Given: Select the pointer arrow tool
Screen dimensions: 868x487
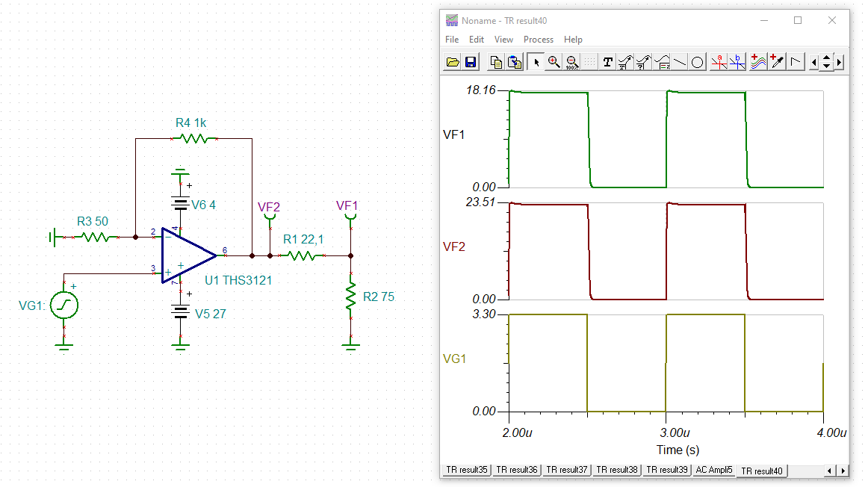Looking at the screenshot, I should point(536,62).
